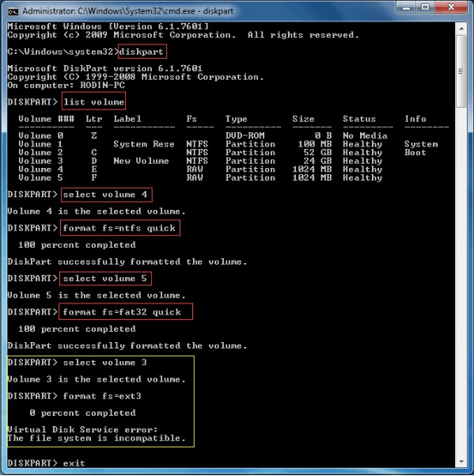Screen dimensions: 474x476
Task: Click the 'Boot' info cell
Action: pyautogui.click(x=415, y=152)
